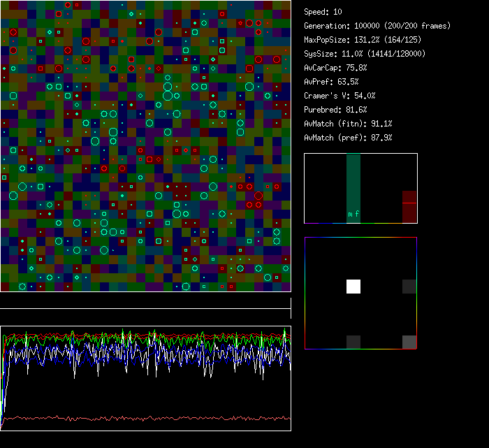Image resolution: width=489 pixels, height=448 pixels.
Task: Select the Generation counter text
Action: tap(377, 26)
